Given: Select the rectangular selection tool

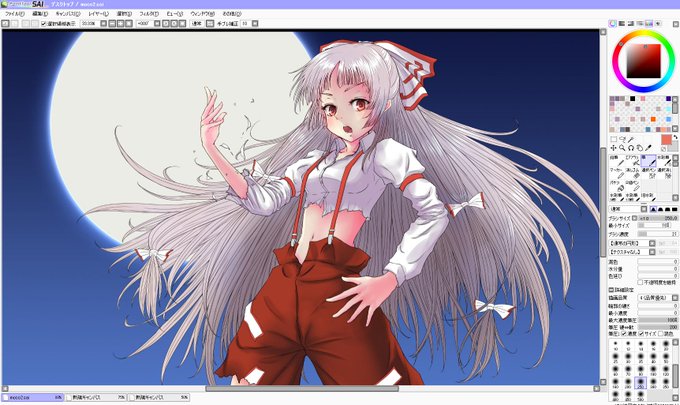Looking at the screenshot, I should point(613,139).
